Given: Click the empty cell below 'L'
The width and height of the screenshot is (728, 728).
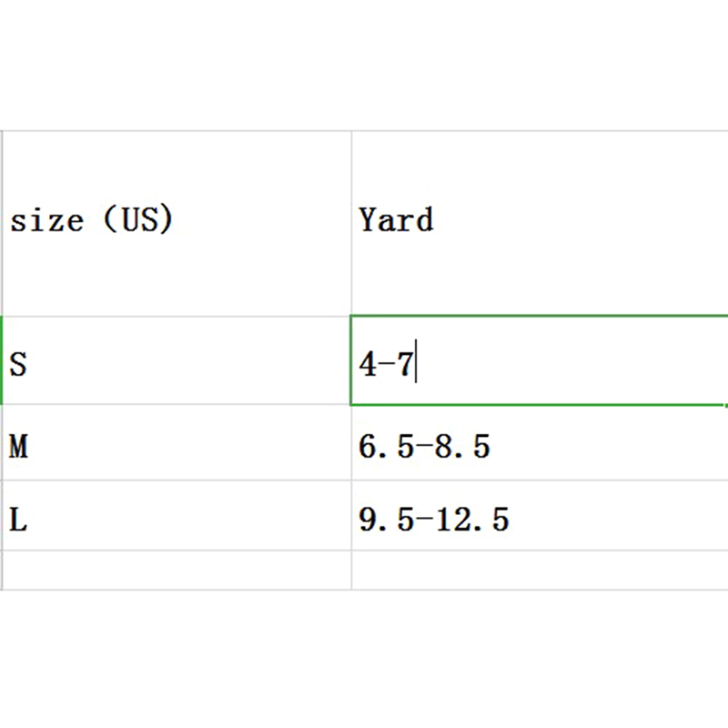Looking at the screenshot, I should (x=177, y=570).
